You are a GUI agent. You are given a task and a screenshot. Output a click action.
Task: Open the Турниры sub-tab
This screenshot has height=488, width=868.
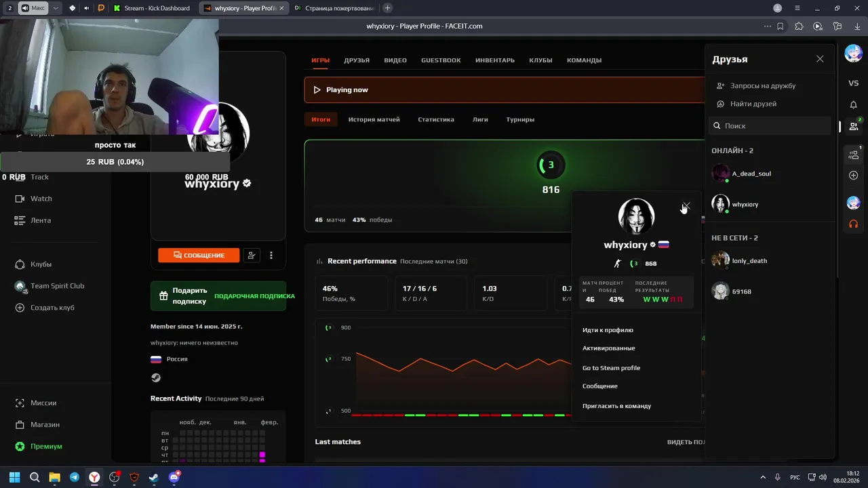[x=520, y=119]
